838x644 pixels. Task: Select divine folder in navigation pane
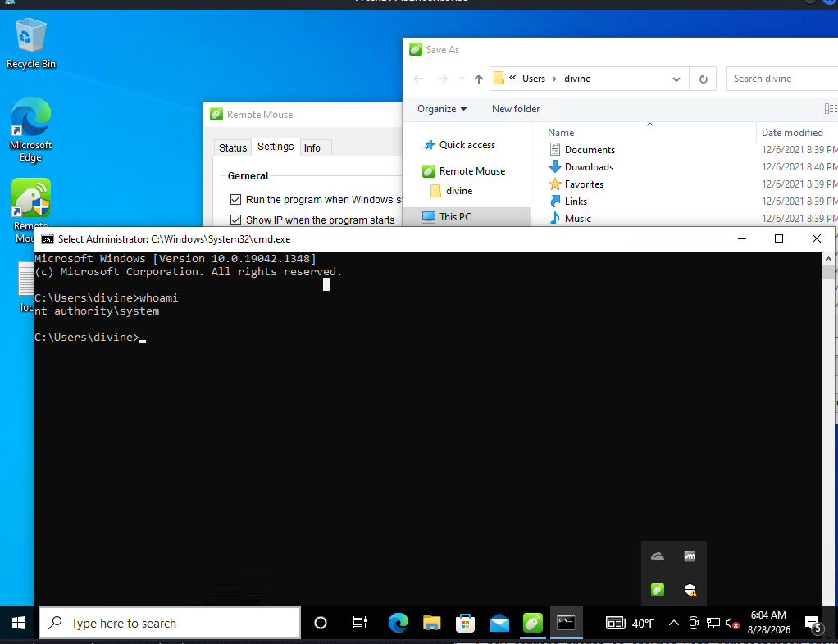[x=458, y=191]
